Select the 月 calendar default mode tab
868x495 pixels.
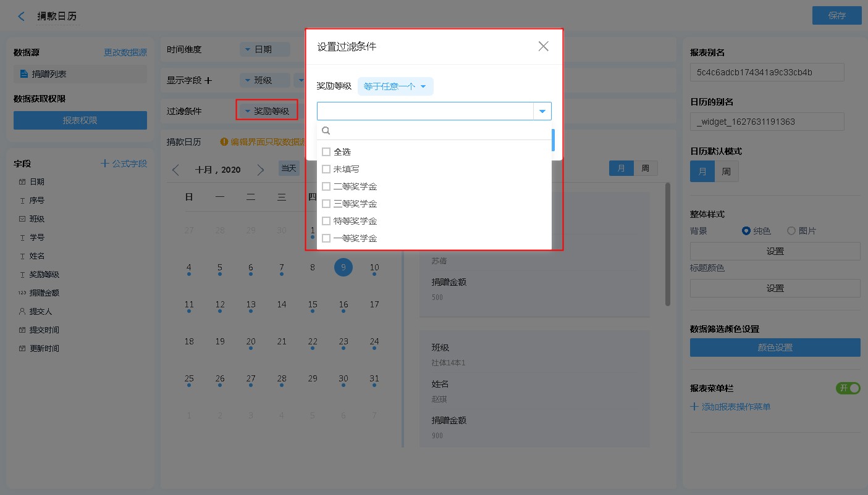click(x=702, y=172)
